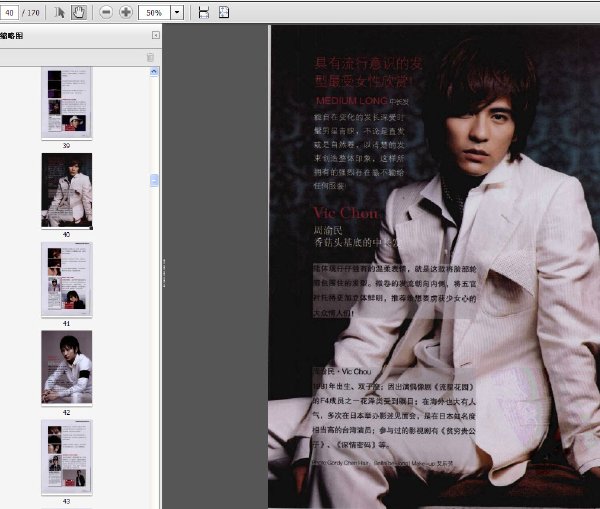Click the fit width scrolling icon

[x=204, y=13]
